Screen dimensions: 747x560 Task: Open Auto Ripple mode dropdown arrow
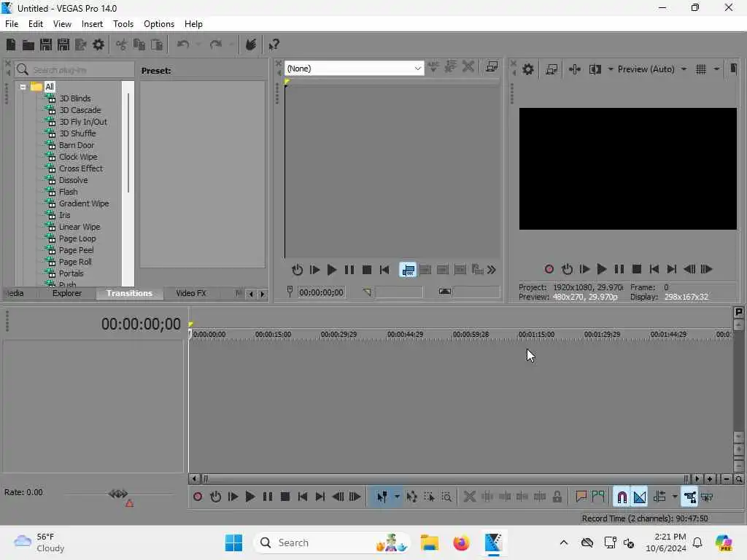click(675, 497)
